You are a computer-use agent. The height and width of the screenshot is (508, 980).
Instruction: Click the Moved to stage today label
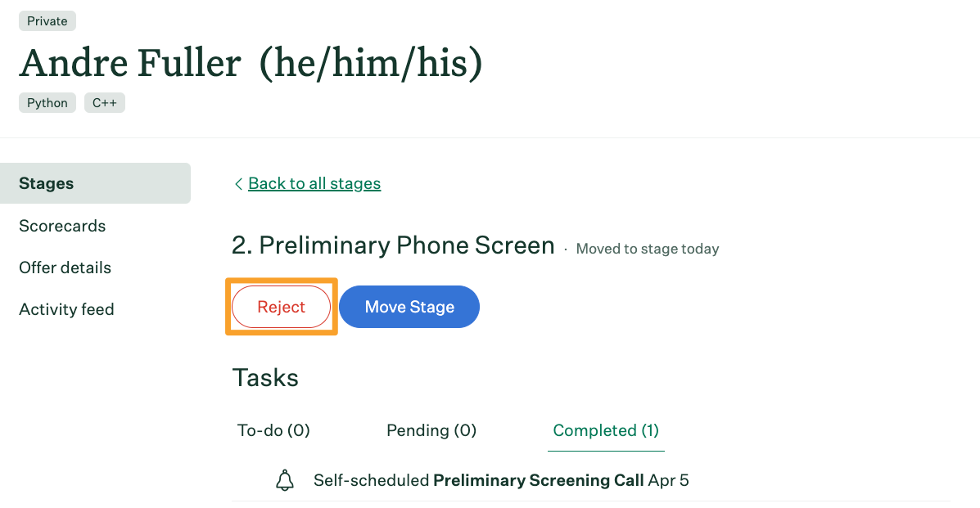(648, 249)
